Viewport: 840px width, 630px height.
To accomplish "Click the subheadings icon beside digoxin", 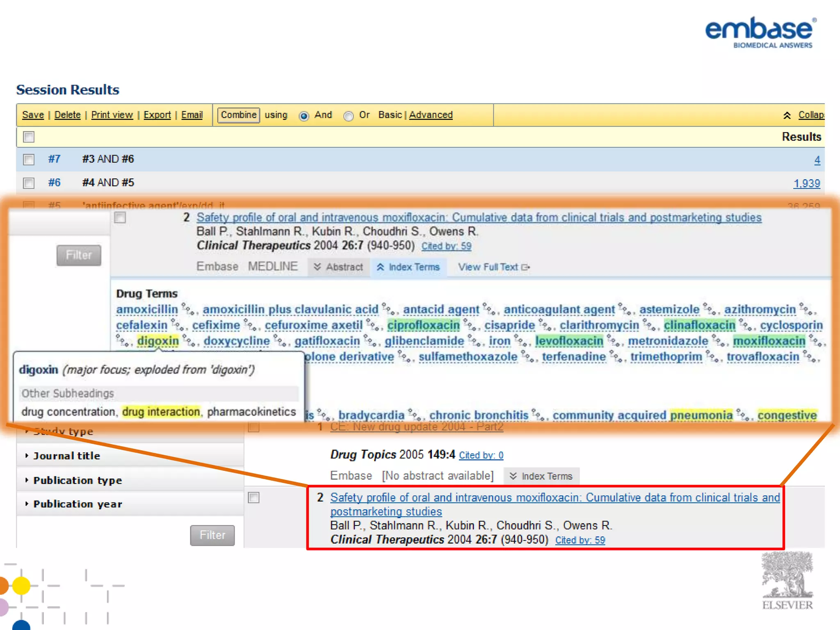I will pyautogui.click(x=189, y=341).
